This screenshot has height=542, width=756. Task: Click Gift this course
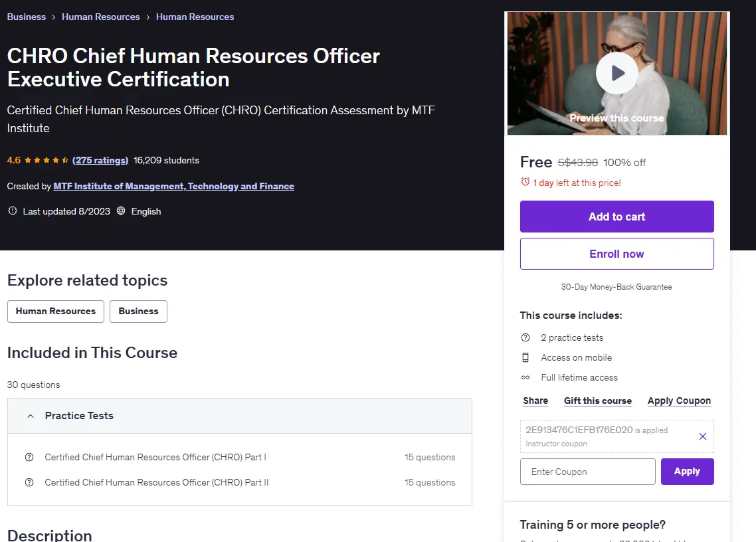click(x=597, y=401)
